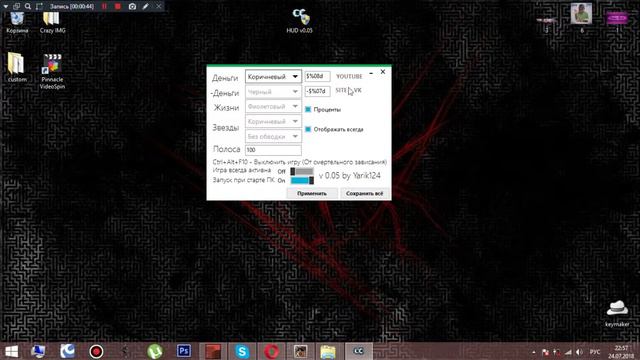Show hidden tray icons arrow
Screen dimensions: 640x360
[x=534, y=352]
